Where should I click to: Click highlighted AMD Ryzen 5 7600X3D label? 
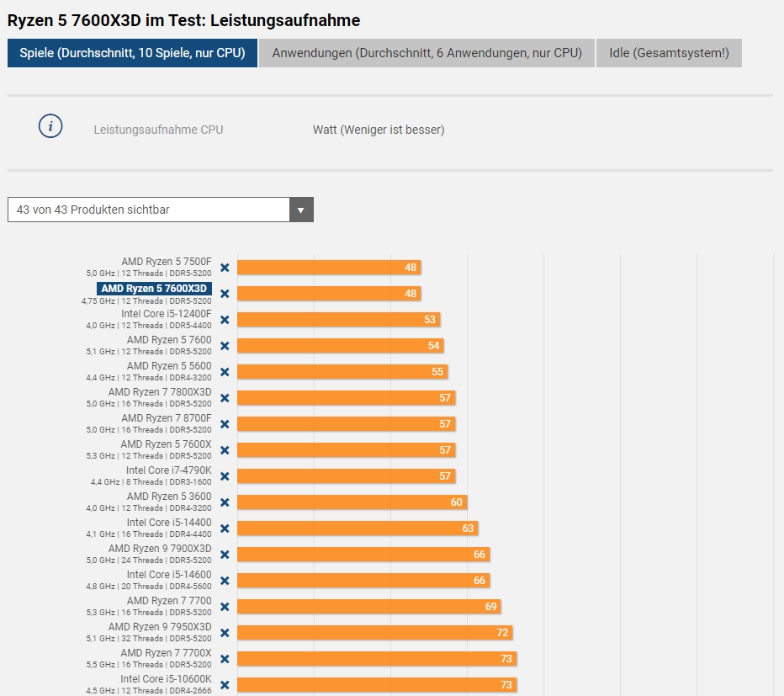click(154, 288)
